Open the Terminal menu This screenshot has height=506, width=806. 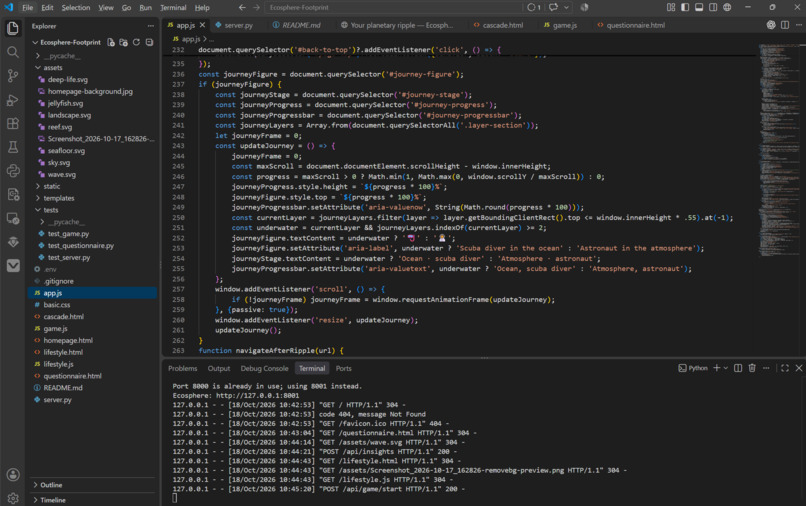coord(173,7)
